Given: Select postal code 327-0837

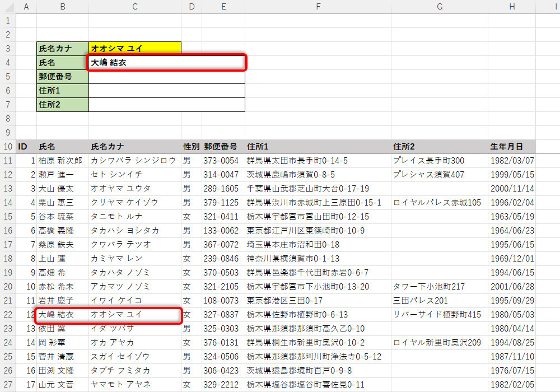Looking at the screenshot, I should (x=223, y=315).
